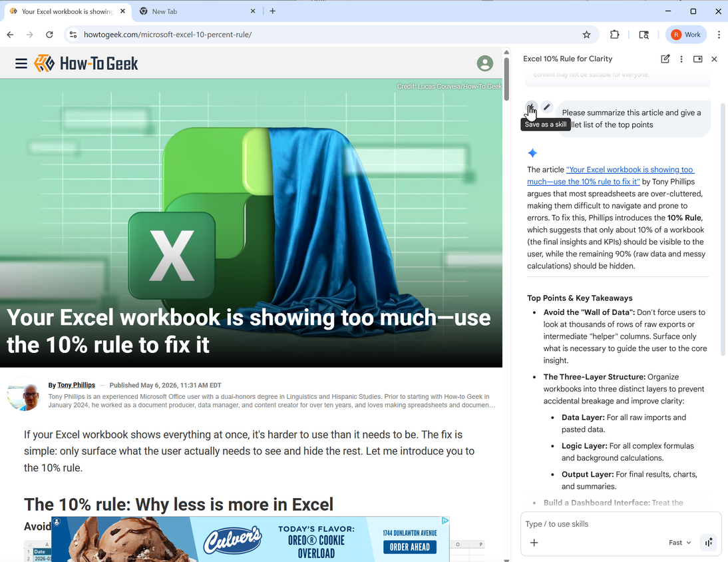Click the author's profile photo
This screenshot has width=728, height=562.
point(24,394)
